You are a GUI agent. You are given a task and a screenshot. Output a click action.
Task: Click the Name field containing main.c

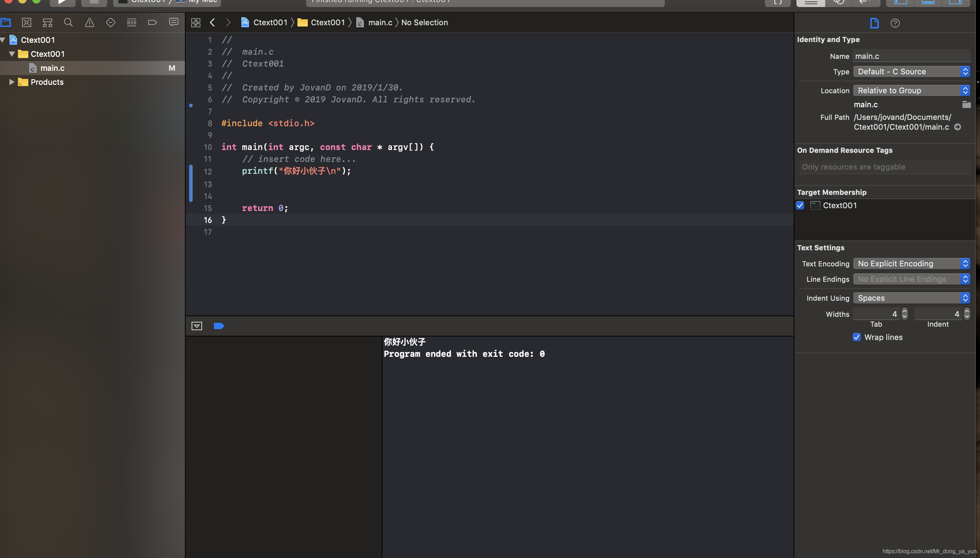911,56
